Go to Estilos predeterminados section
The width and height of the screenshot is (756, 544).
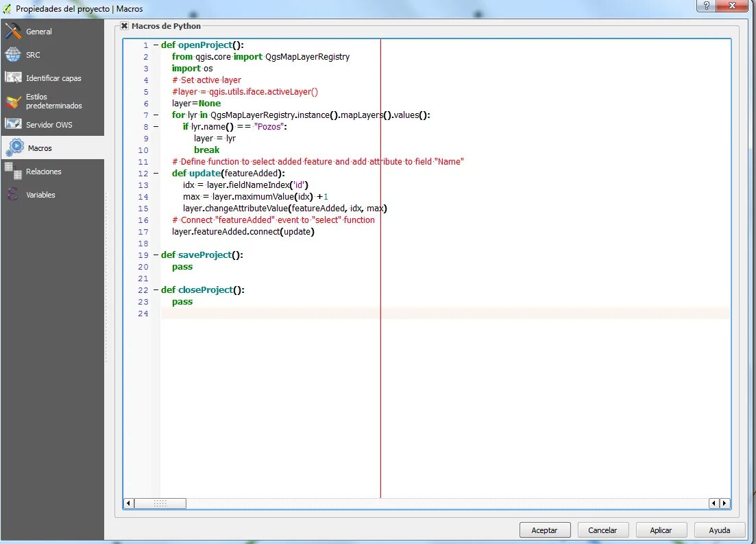[54, 102]
